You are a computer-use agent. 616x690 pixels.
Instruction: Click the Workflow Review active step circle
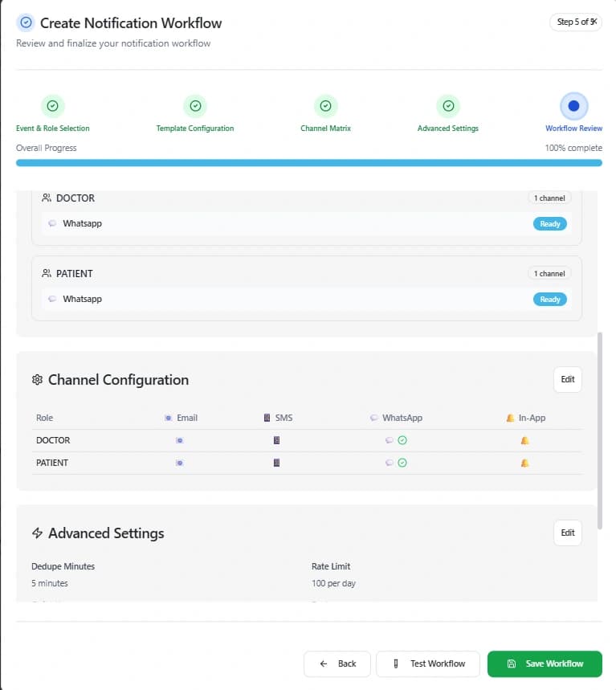click(573, 106)
